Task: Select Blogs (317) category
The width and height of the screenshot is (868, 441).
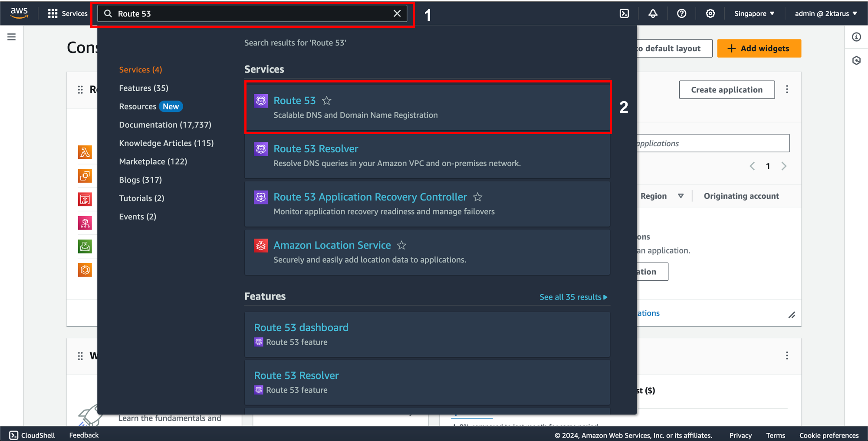Action: (140, 180)
